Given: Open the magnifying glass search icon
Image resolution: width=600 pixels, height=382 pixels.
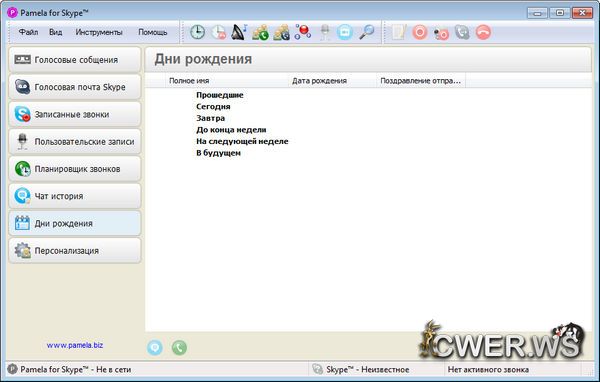Looking at the screenshot, I should (x=367, y=32).
